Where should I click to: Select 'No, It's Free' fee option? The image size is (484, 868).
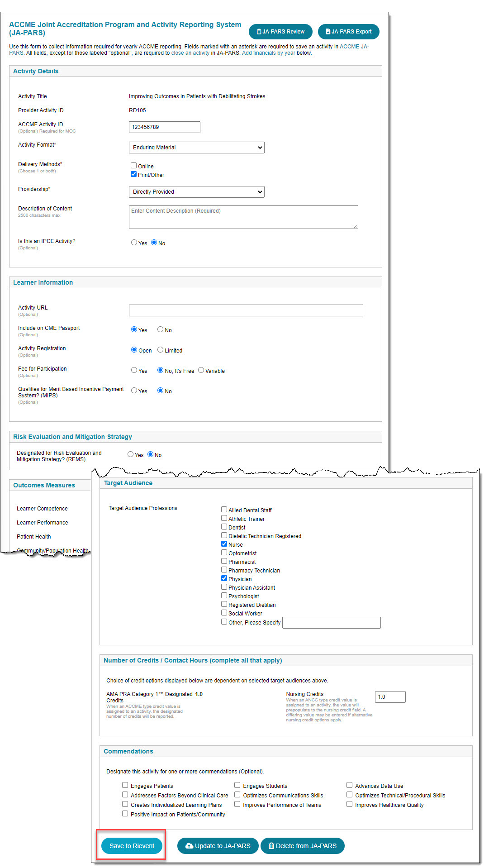[160, 370]
